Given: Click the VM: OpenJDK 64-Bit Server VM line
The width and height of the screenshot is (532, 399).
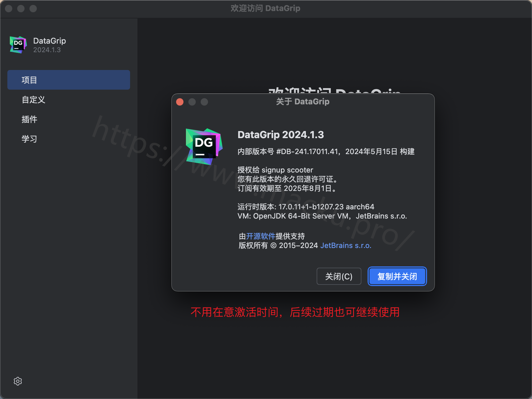Looking at the screenshot, I should point(322,216).
